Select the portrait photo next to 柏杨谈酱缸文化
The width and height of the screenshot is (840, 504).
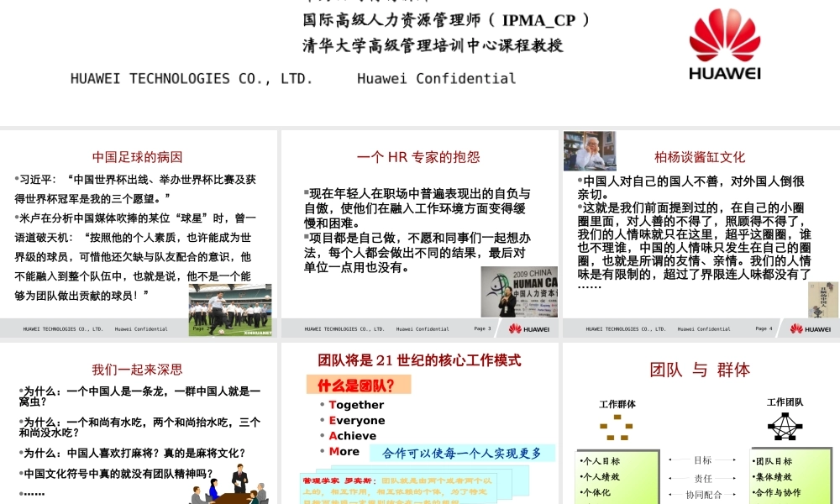(590, 151)
